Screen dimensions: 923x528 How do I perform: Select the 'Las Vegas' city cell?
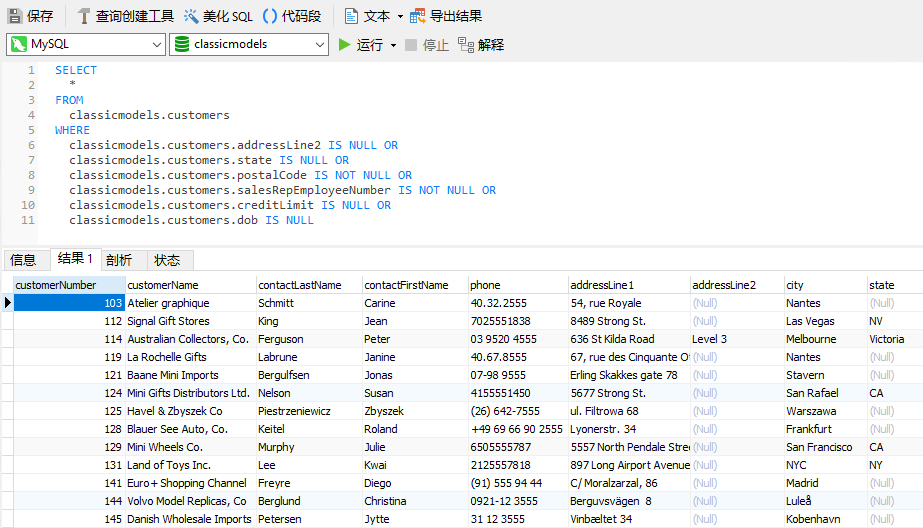(826, 321)
